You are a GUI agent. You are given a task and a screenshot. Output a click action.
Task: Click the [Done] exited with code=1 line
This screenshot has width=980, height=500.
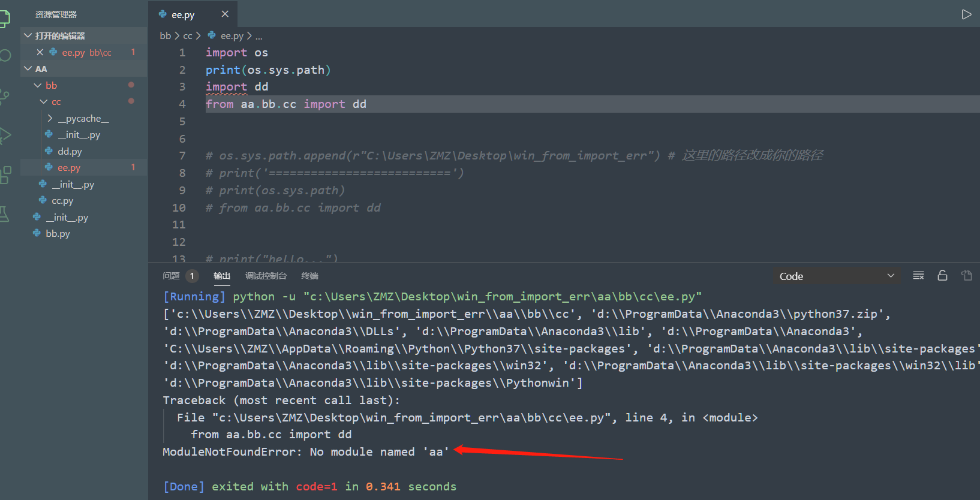(309, 487)
